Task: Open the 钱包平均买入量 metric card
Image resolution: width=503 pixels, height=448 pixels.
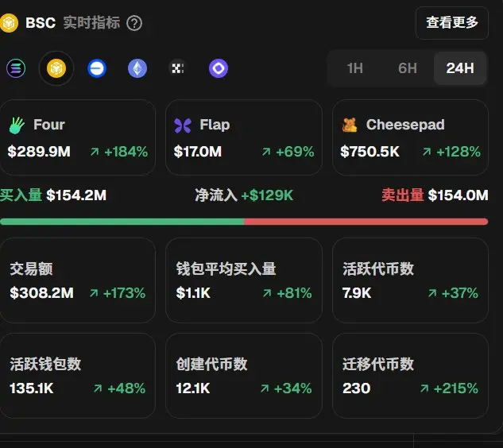Action: [x=244, y=280]
